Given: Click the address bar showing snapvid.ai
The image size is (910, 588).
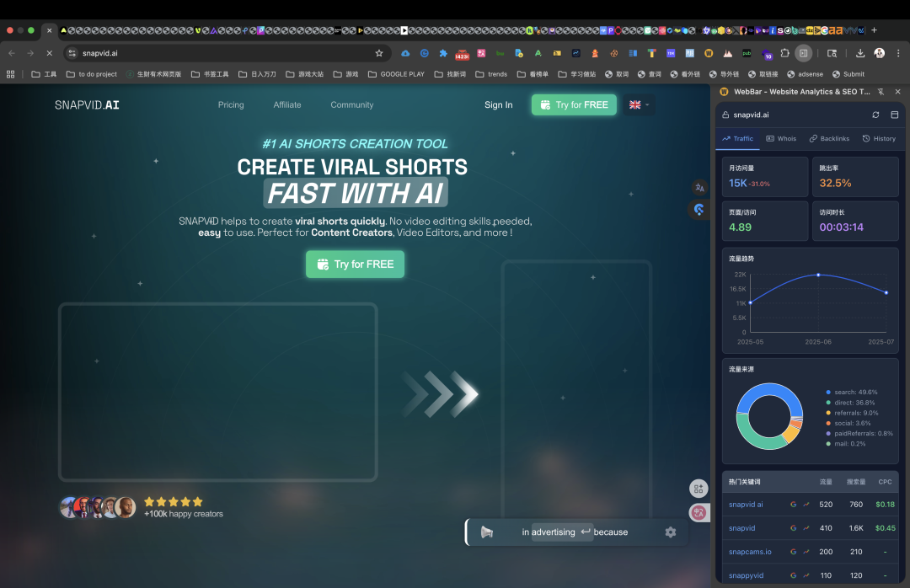Looking at the screenshot, I should click(227, 53).
